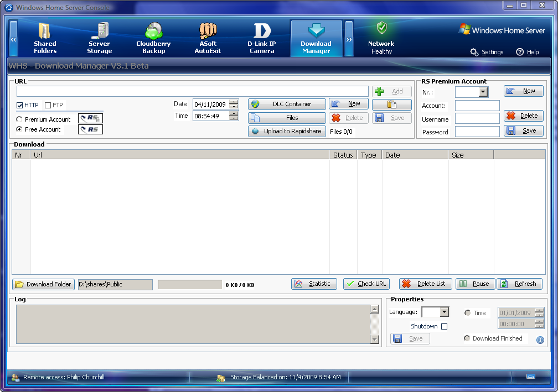Sort downloads by Size column header
558x392 pixels.
[471, 155]
